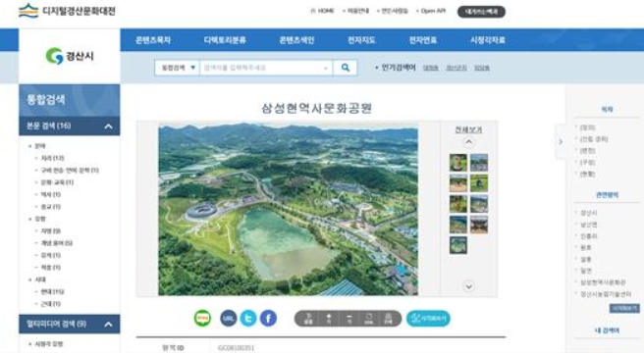
Task: Collapse the 본문 검색 (16) section
Action: click(108, 126)
